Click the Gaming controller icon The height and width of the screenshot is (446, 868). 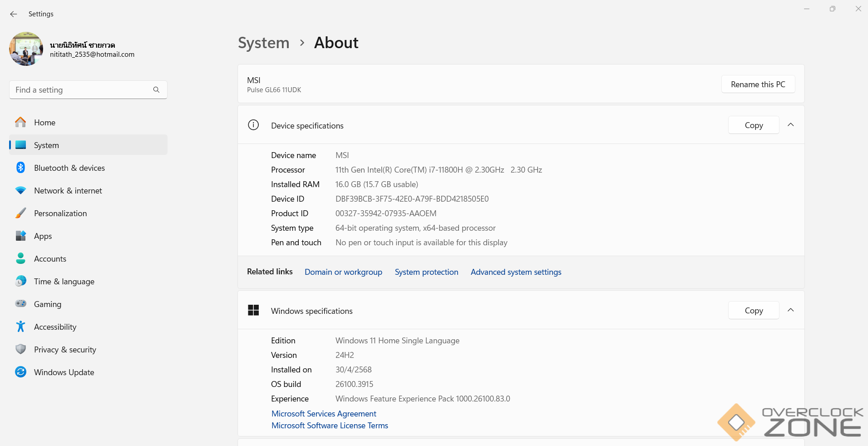click(x=20, y=304)
